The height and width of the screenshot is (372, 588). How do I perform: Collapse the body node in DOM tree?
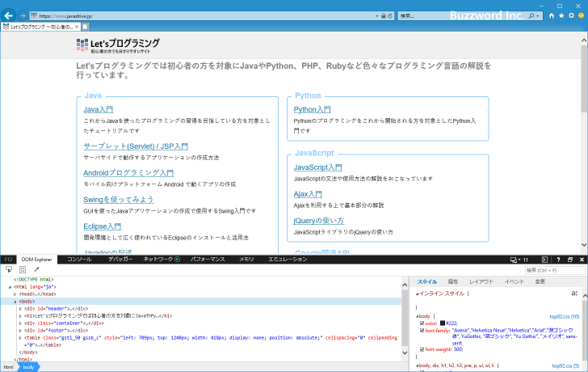(x=15, y=302)
